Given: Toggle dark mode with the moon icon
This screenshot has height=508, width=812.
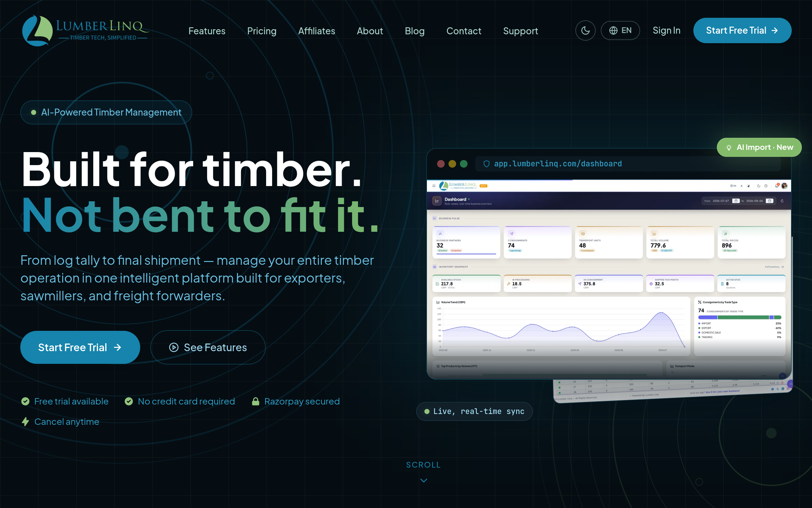Looking at the screenshot, I should pos(585,30).
